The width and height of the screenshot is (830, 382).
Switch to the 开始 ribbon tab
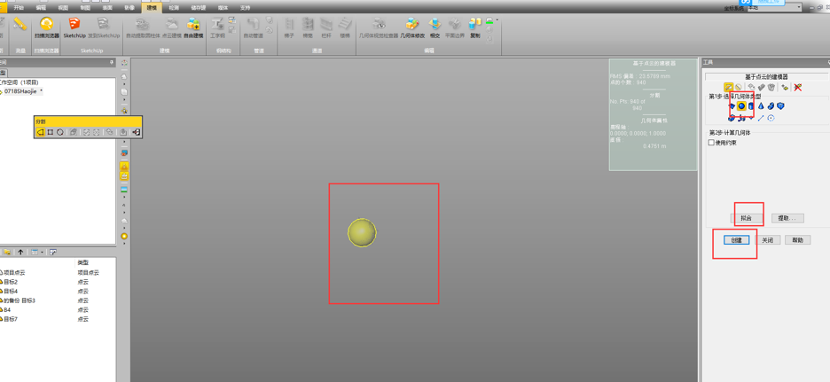pyautogui.click(x=19, y=8)
